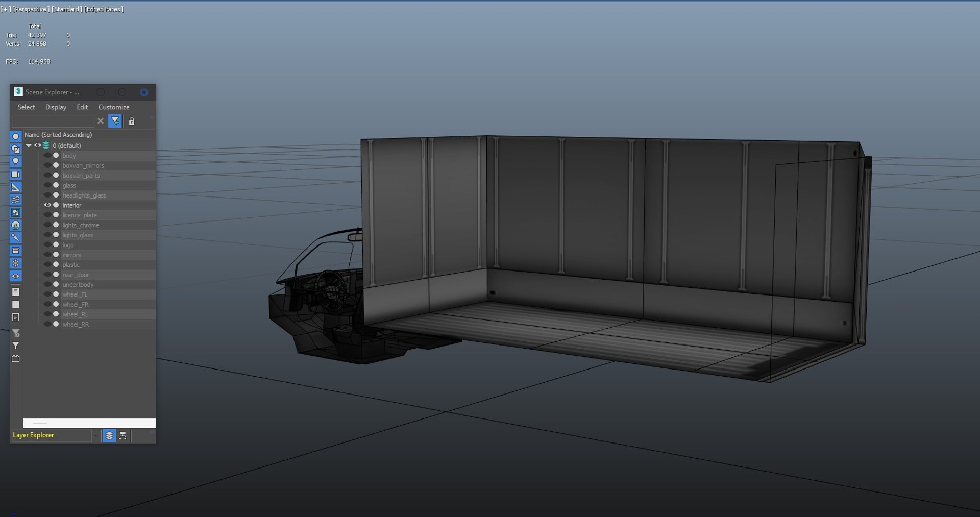Open the Layer Explorer dropdown arrow
980x517 pixels.
pyautogui.click(x=95, y=436)
